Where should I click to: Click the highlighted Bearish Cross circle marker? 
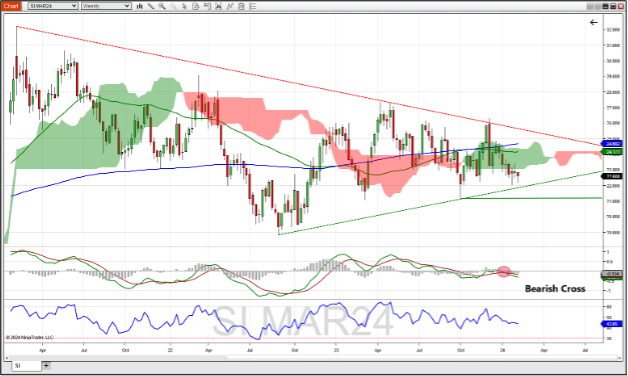pos(504,272)
